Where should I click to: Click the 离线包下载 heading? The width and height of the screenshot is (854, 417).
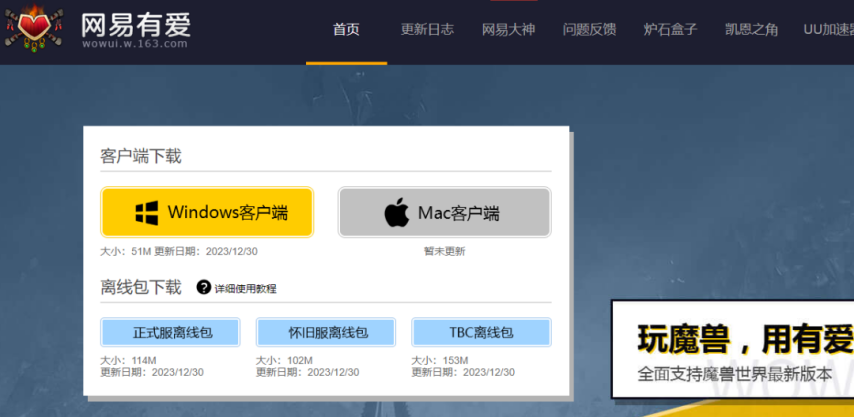(x=141, y=287)
